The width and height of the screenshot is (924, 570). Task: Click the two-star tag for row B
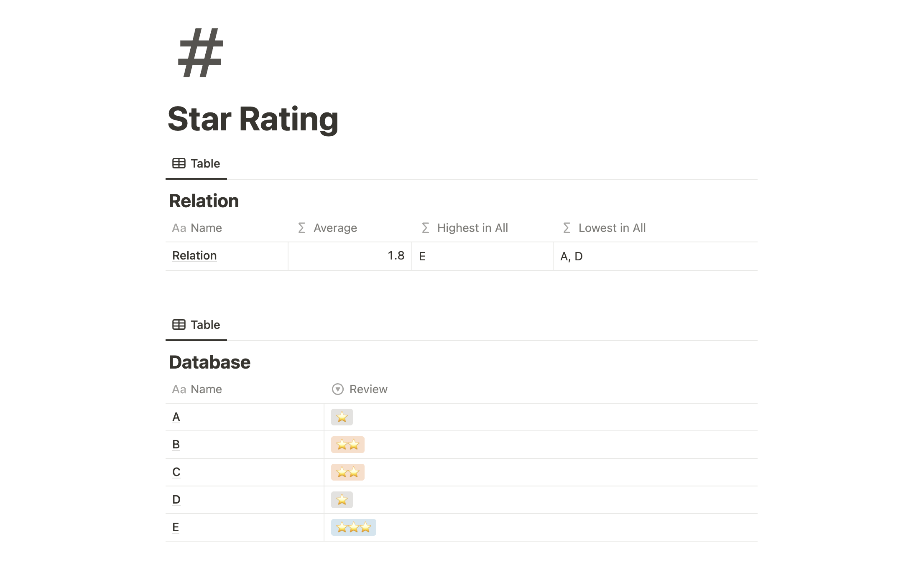pyautogui.click(x=348, y=445)
